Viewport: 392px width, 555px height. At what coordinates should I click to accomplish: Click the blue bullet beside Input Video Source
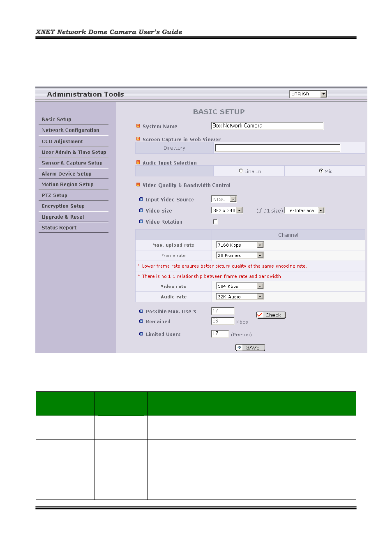[141, 199]
